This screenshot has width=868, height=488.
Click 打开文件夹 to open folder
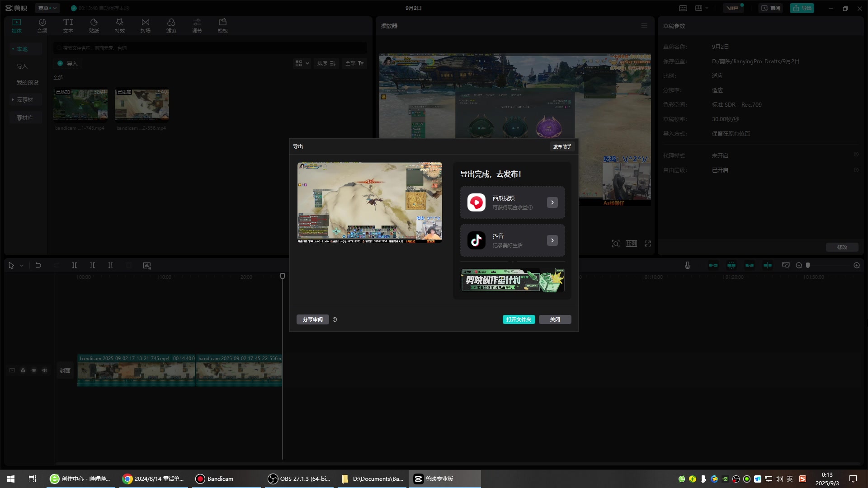[x=519, y=319]
